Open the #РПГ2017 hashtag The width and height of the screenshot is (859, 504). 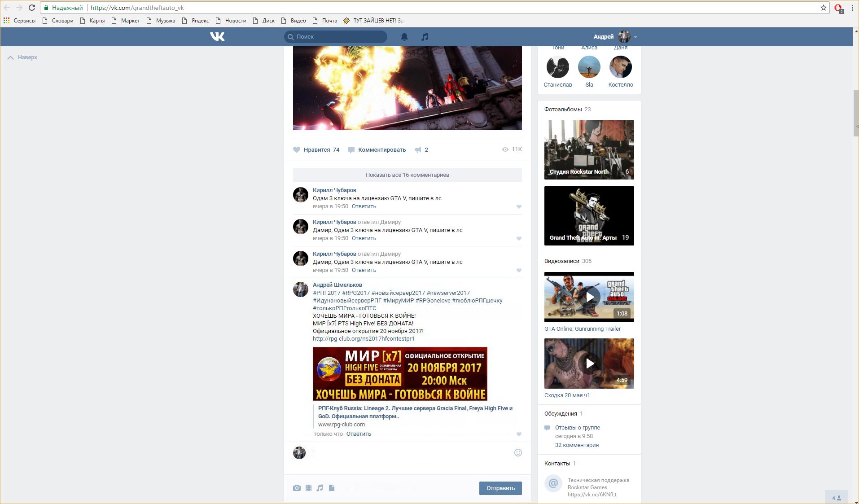click(x=326, y=293)
